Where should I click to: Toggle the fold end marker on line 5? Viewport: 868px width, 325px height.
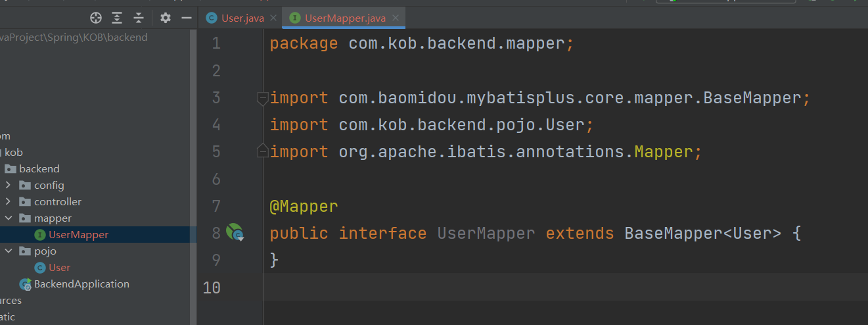click(262, 151)
